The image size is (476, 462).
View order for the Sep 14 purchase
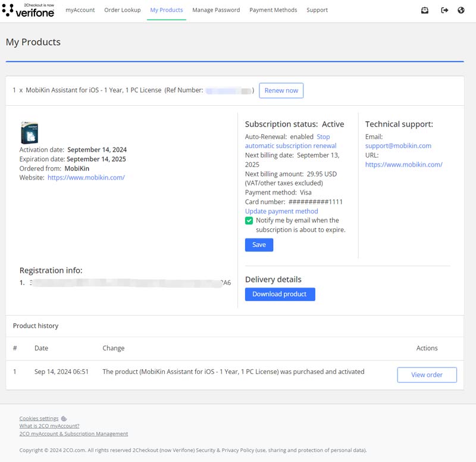[427, 375]
